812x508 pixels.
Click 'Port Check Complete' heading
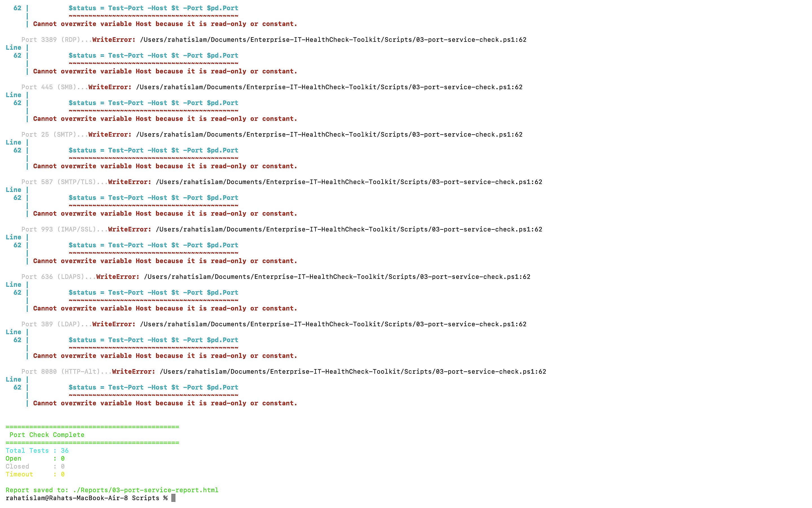click(47, 435)
